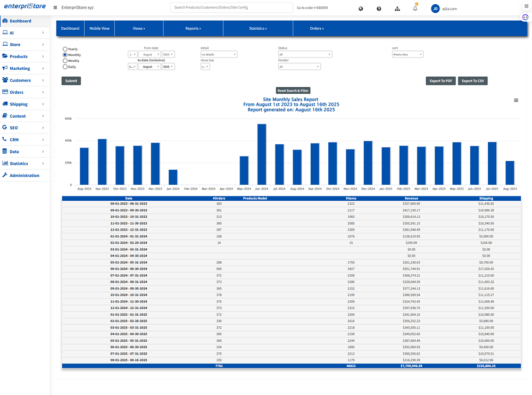
Task: Open the globe icon in header
Action: click(x=361, y=9)
